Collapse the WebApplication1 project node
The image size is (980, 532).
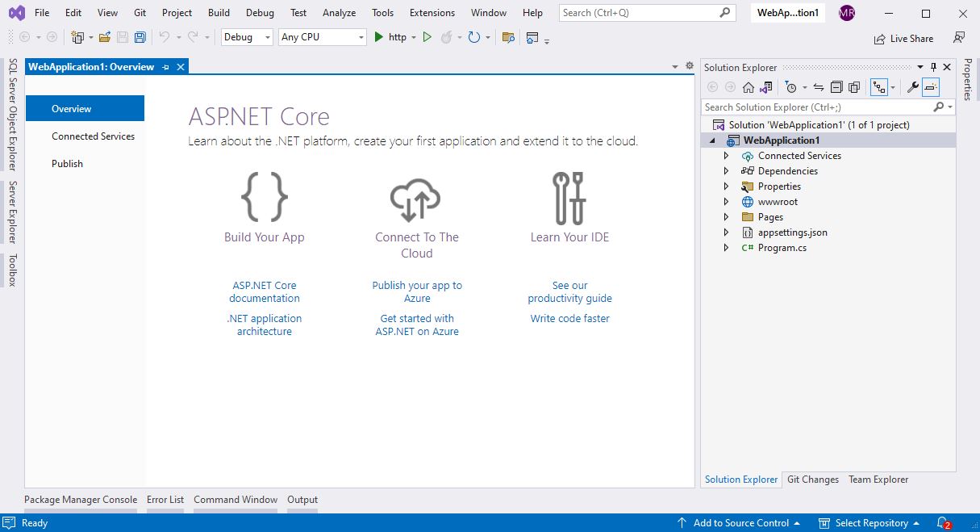pyautogui.click(x=712, y=140)
